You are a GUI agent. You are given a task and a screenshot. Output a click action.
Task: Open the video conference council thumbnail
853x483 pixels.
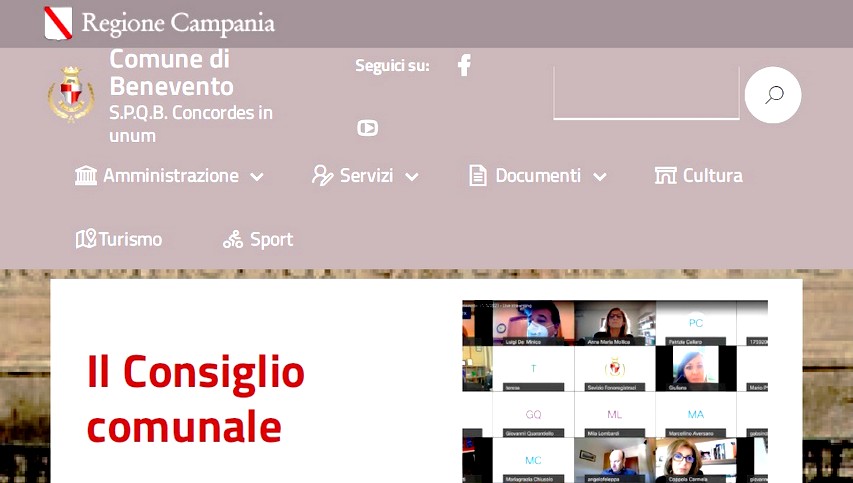[x=614, y=391]
